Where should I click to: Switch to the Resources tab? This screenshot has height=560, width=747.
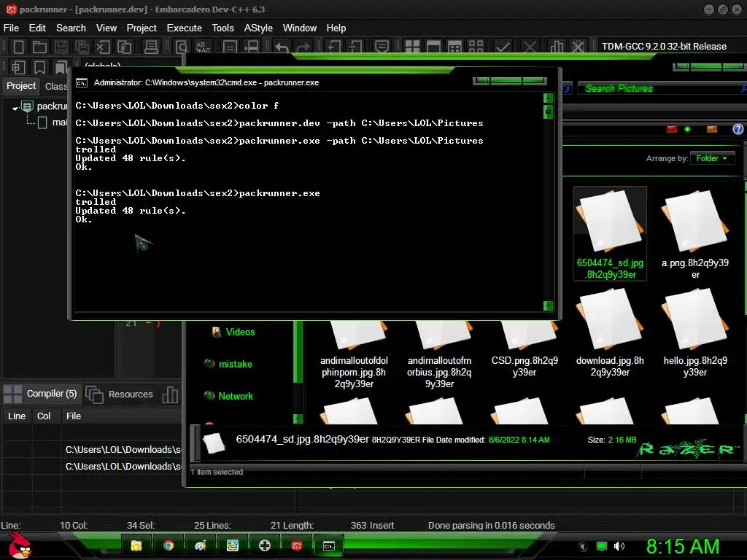[120, 394]
